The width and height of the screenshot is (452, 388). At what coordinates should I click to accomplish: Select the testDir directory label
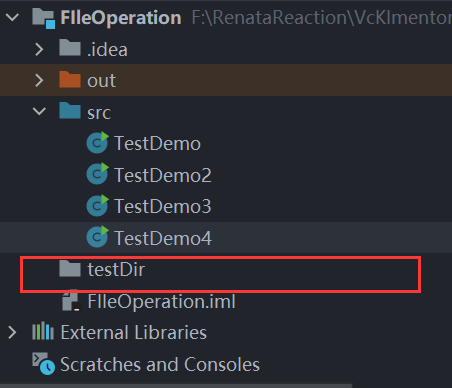[x=116, y=269]
